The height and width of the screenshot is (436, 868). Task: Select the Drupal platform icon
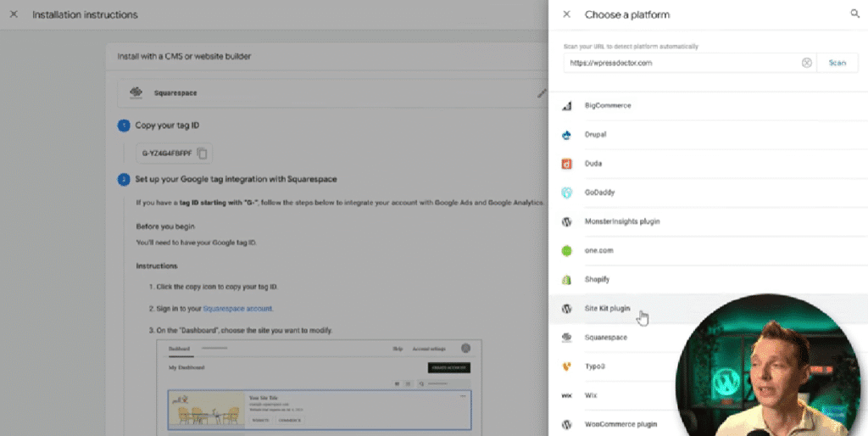click(566, 135)
